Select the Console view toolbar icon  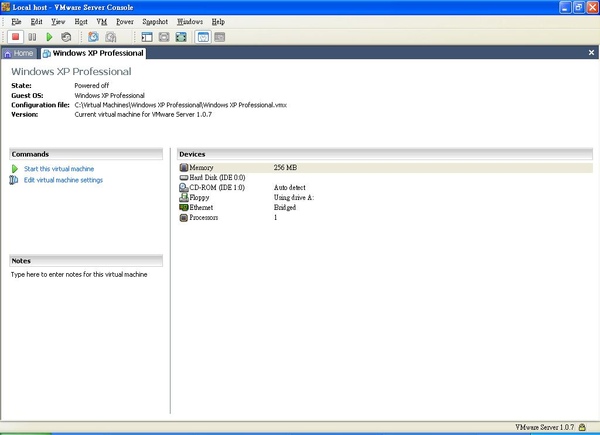pyautogui.click(x=220, y=37)
